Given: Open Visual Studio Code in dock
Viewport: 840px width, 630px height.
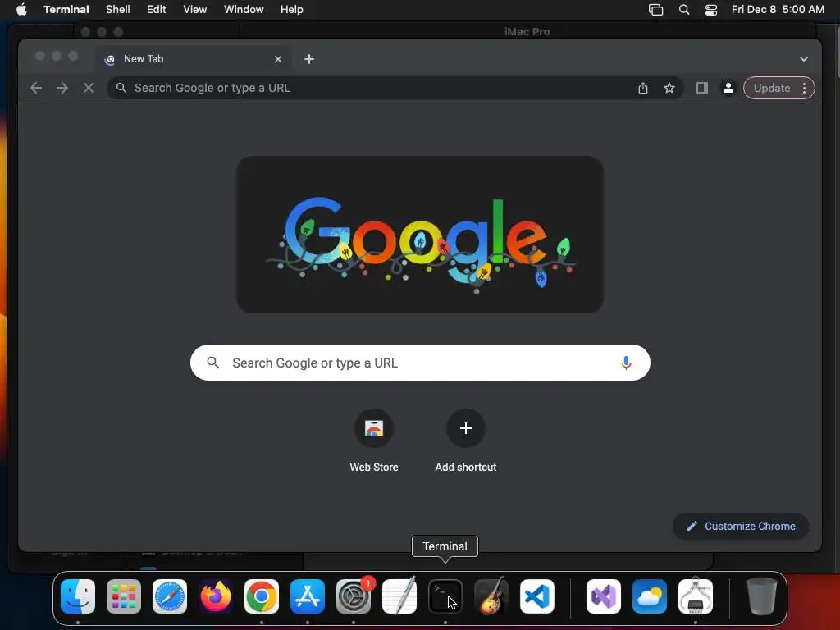Looking at the screenshot, I should (537, 596).
